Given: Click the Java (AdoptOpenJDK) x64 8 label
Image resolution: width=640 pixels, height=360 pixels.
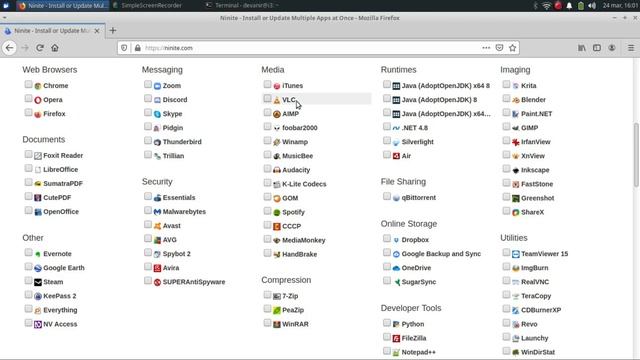Looking at the screenshot, I should point(446,86).
